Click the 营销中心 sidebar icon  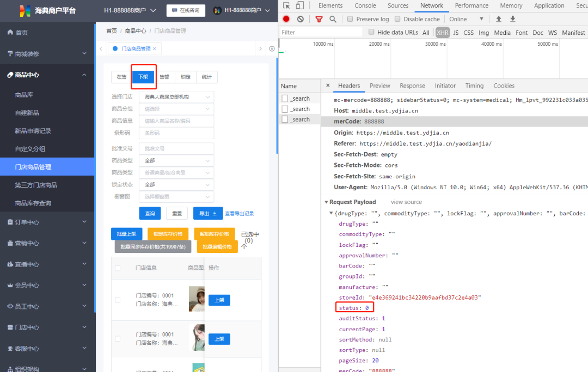(x=10, y=243)
